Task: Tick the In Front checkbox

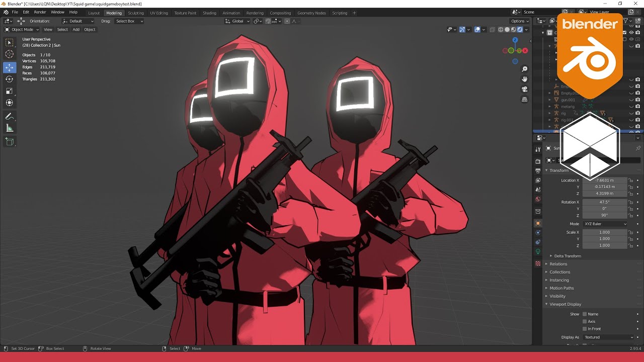Action: tap(585, 329)
